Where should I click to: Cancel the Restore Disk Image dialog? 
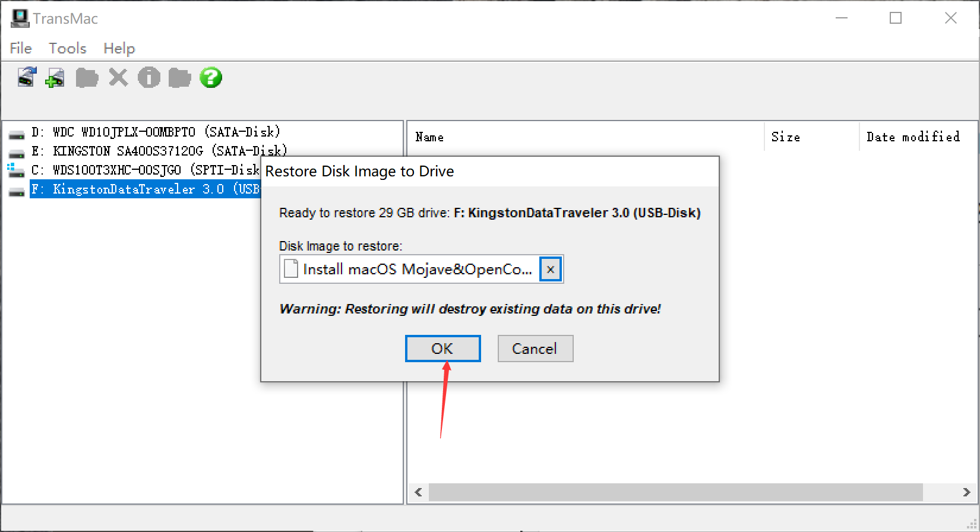coord(535,349)
